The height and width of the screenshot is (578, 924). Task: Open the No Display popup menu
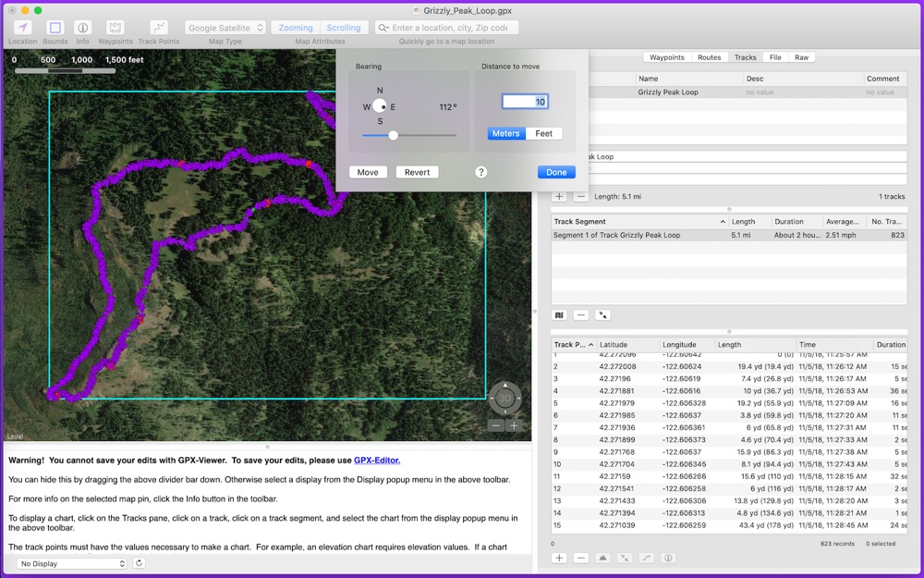coord(71,563)
